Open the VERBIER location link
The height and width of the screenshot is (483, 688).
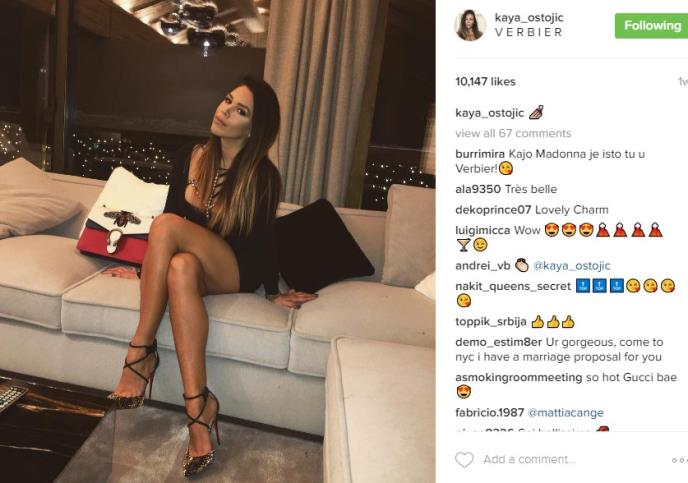[528, 32]
